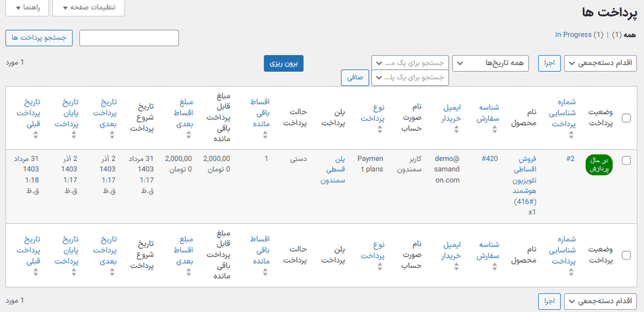Click sort arrows on header تاریخ پرداخت قبلی
The image size is (644, 312).
click(36, 135)
